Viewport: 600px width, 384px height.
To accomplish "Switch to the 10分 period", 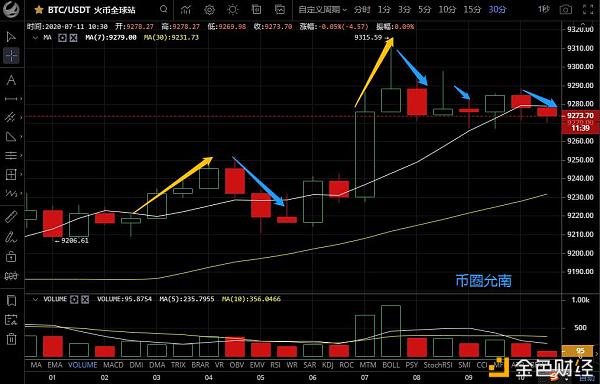I will (447, 10).
